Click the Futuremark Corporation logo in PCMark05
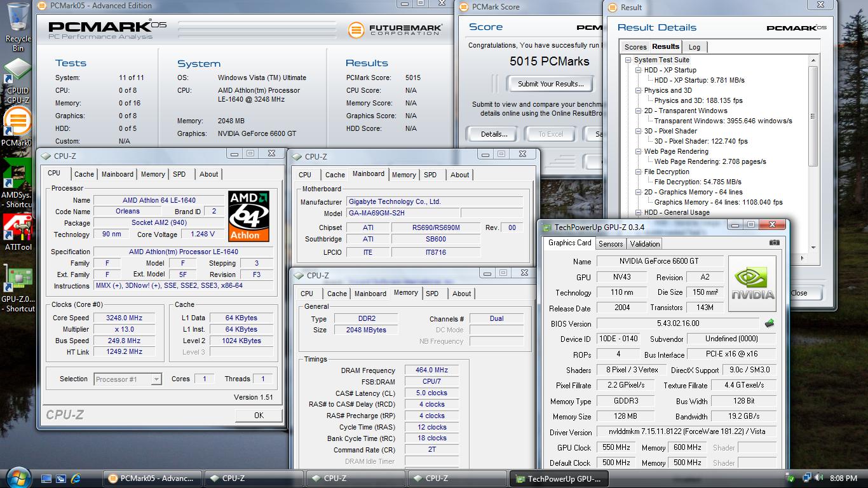Viewport: 868px width, 488px height. (395, 29)
